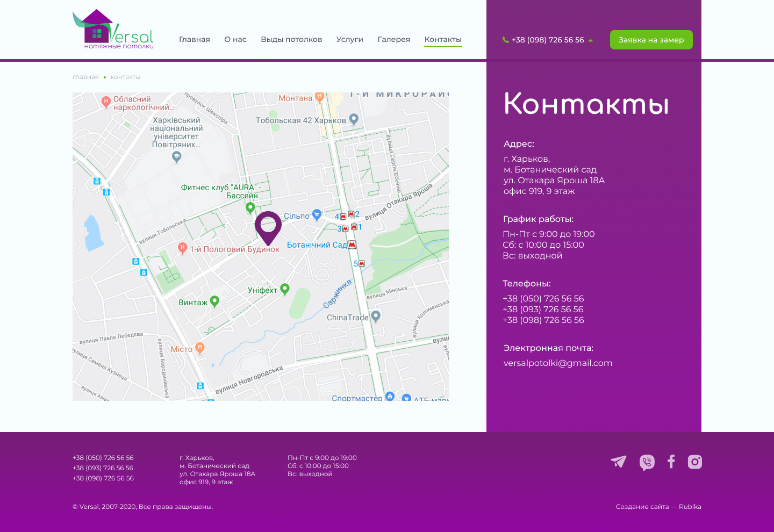Open the Facebook icon in the footer
Viewport: 774px width, 532px height.
(671, 462)
